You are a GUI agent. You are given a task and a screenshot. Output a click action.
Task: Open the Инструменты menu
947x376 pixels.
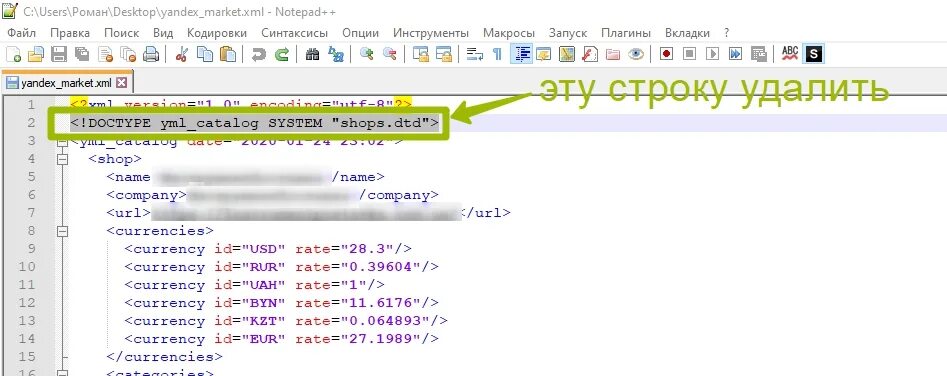coord(431,33)
